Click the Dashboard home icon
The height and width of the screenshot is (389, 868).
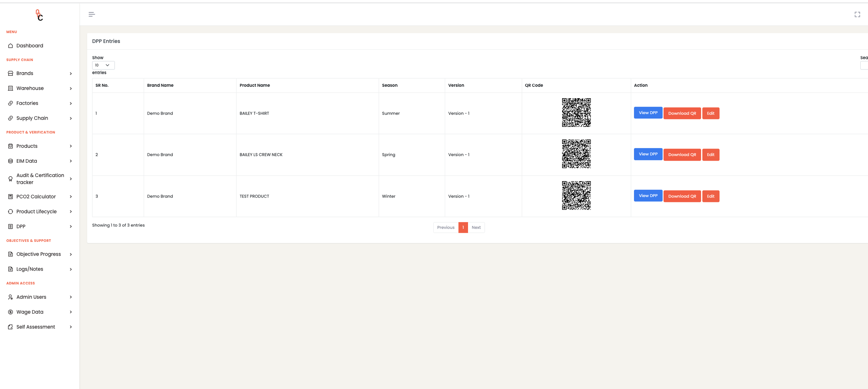tap(10, 46)
